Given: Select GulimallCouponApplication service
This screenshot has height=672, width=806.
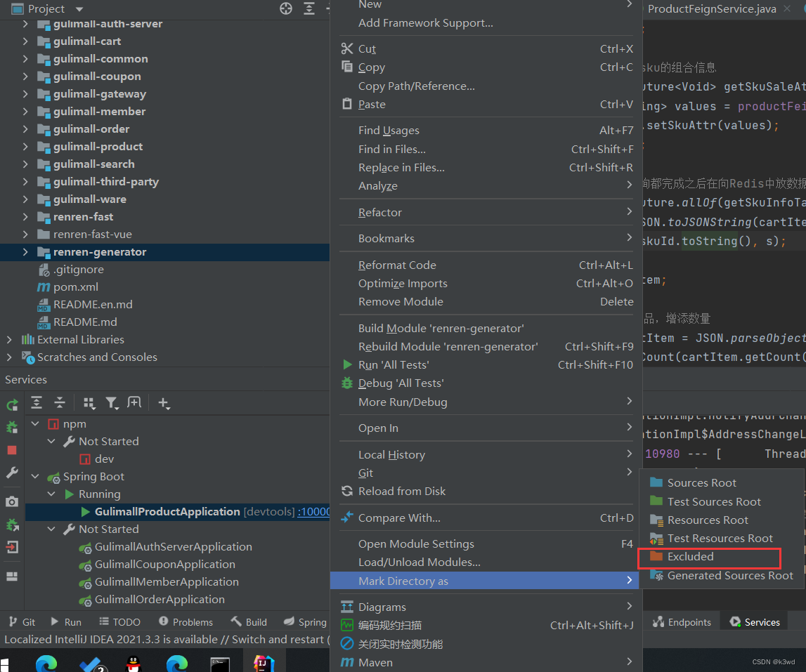Looking at the screenshot, I should (165, 564).
